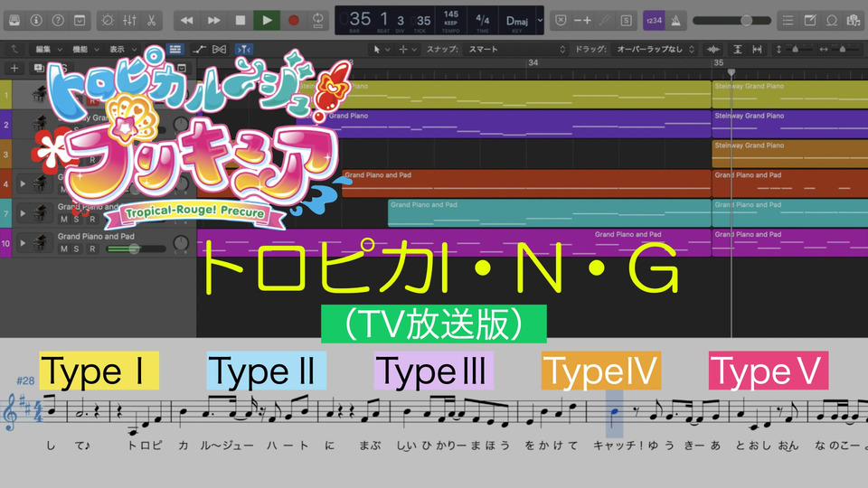Image resolution: width=868 pixels, height=488 pixels.
Task: Record-enable track 10 with R button
Action: point(92,249)
